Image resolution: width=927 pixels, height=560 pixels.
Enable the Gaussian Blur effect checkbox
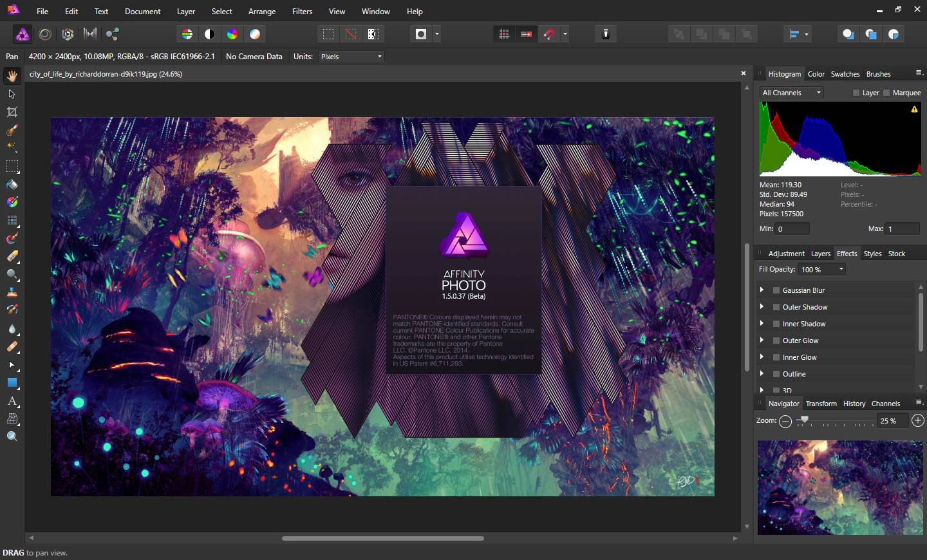pyautogui.click(x=776, y=290)
